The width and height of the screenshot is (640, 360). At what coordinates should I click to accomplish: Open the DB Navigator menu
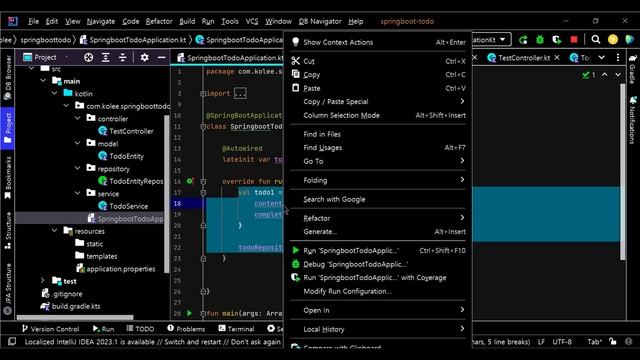[320, 21]
